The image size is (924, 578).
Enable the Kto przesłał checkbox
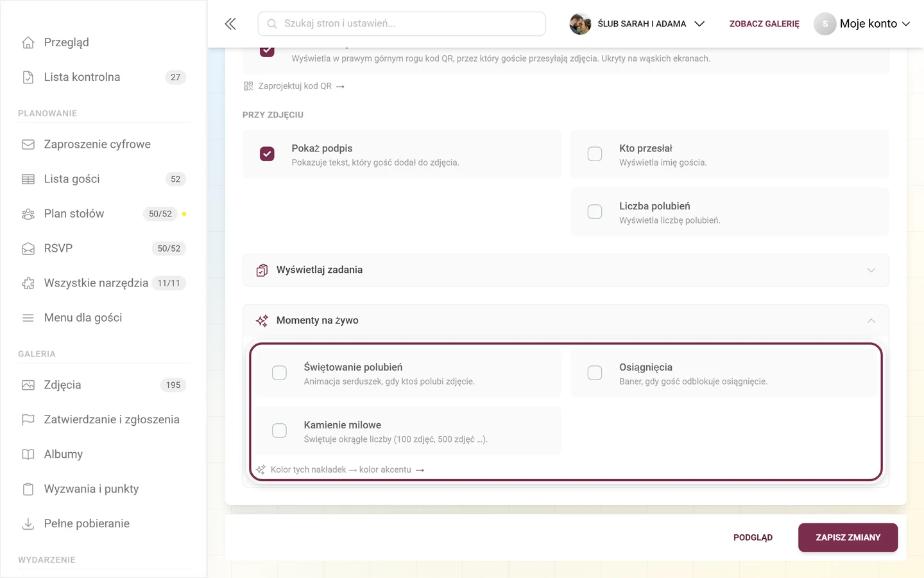[x=595, y=154]
